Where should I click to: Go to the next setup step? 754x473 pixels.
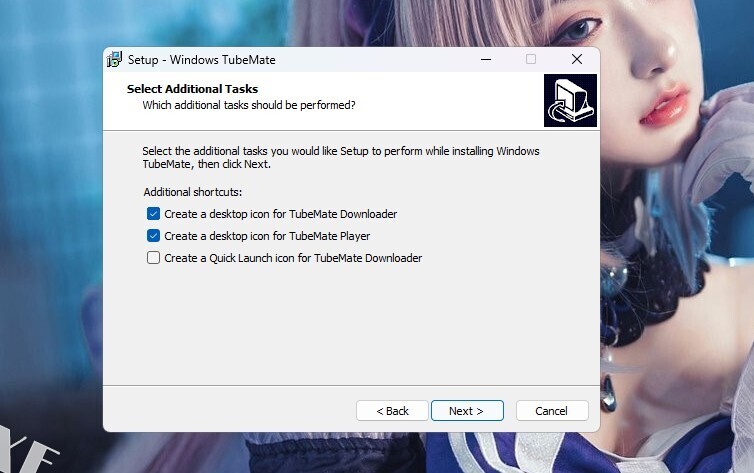(x=467, y=411)
